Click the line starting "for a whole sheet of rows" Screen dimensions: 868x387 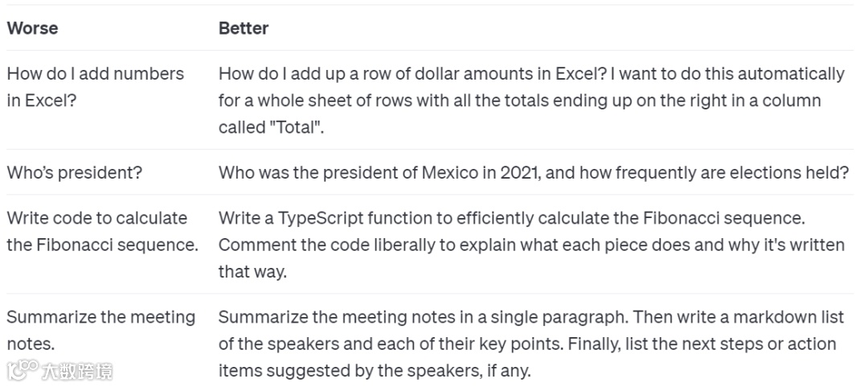pos(519,101)
